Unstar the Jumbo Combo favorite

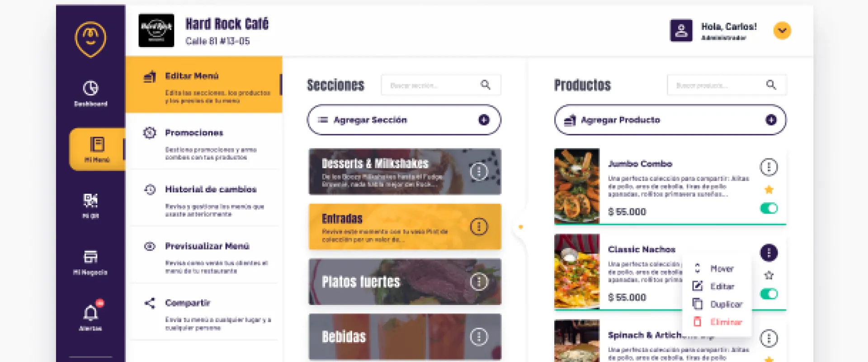[769, 190]
